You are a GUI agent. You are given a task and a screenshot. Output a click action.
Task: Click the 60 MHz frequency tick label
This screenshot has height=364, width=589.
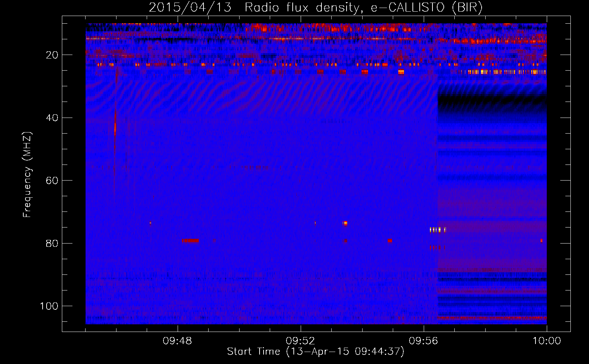(x=52, y=181)
